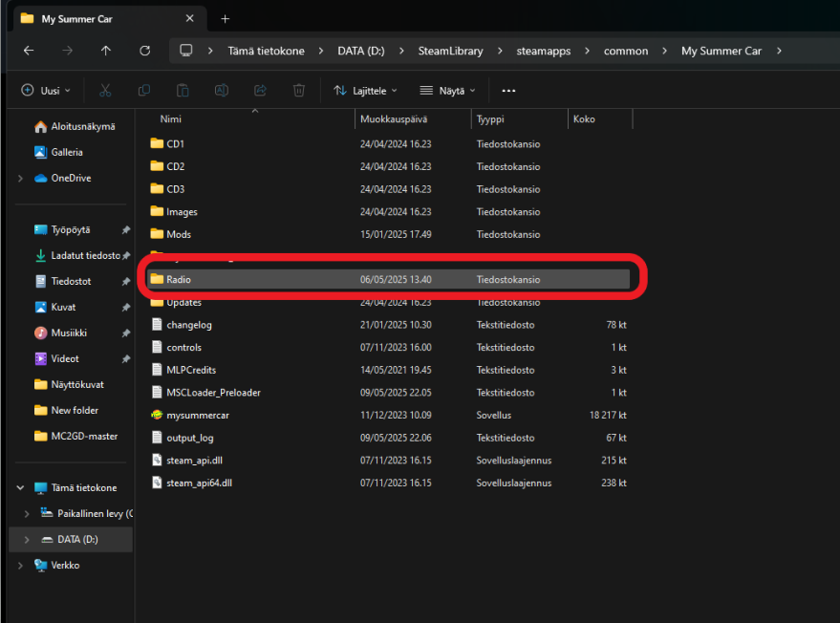The height and width of the screenshot is (623, 840).
Task: Select the output_log text file
Action: (388, 438)
